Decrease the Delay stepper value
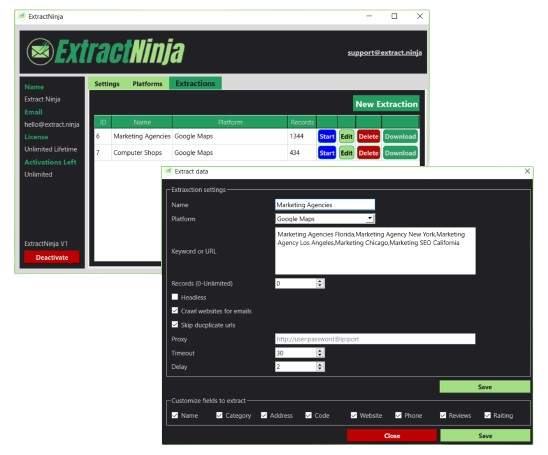548x455 pixels. click(320, 369)
